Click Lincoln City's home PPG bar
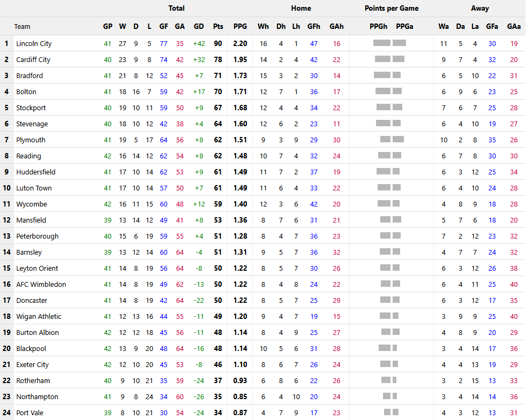This screenshot has width=526, height=420. point(381,43)
